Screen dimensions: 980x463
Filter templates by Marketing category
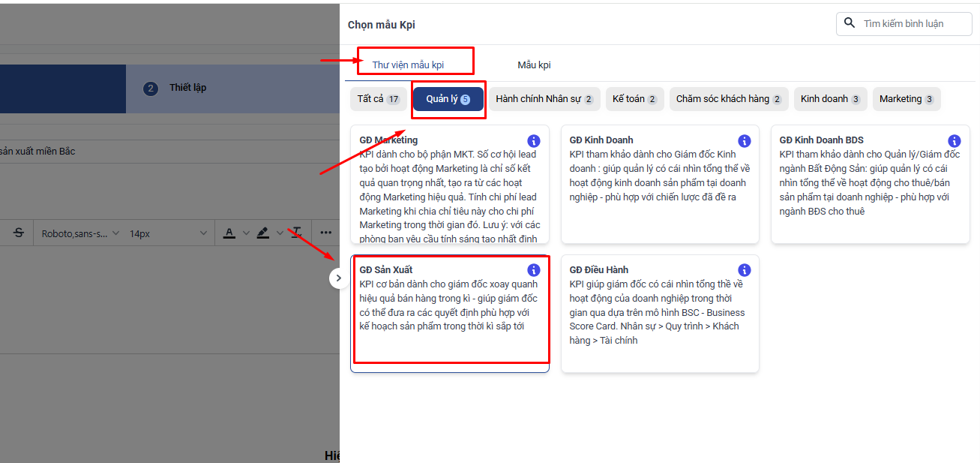(x=906, y=99)
